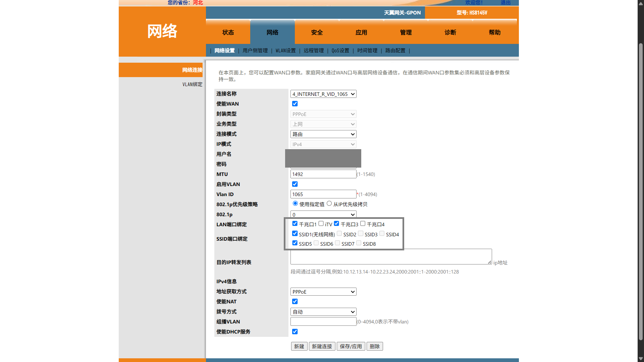
Task: Open the 拨号方式 自动 dropdown
Action: click(323, 312)
